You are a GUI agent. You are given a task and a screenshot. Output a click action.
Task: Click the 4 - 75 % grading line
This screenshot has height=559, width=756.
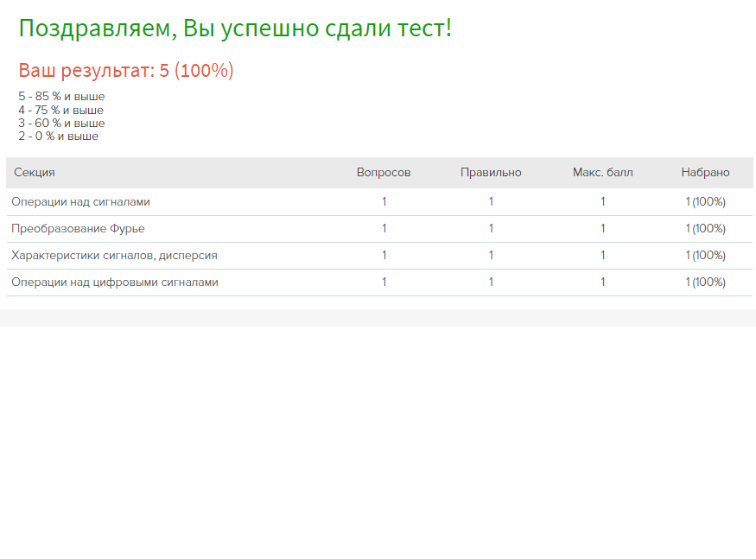point(60,110)
